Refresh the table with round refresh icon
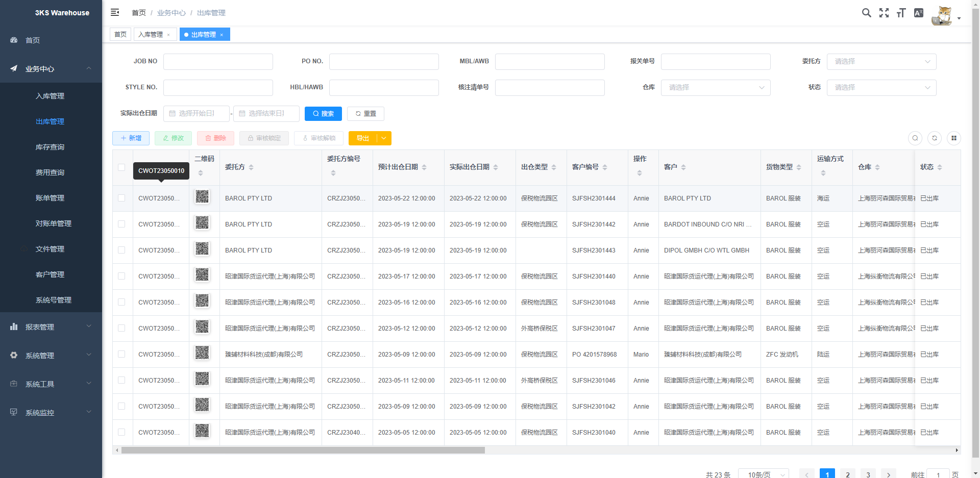This screenshot has width=980, height=478. point(935,138)
